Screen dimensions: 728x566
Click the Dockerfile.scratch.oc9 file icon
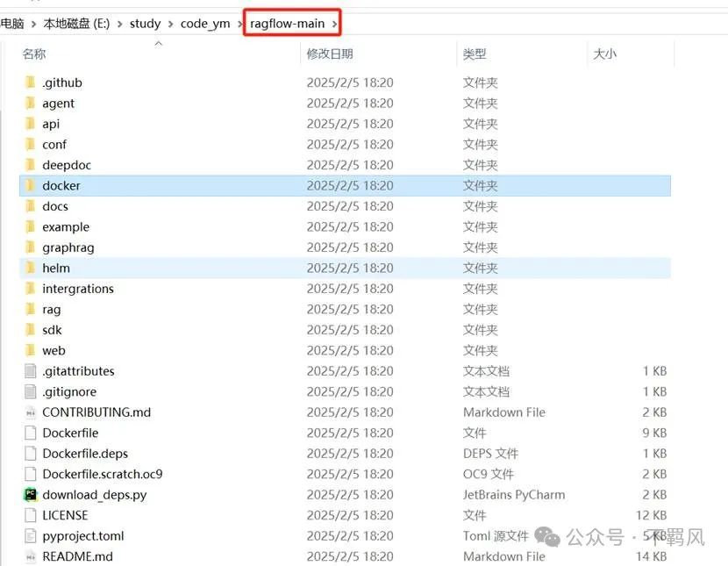point(30,474)
